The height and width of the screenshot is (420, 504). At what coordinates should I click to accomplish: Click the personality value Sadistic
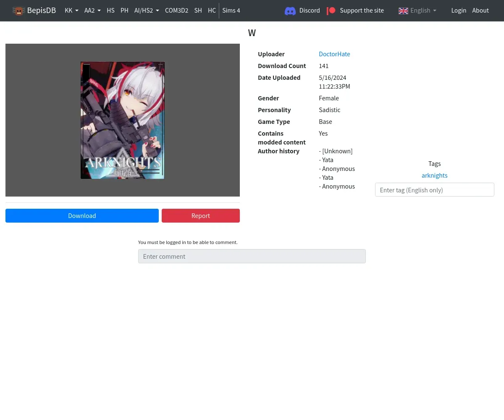pyautogui.click(x=330, y=110)
